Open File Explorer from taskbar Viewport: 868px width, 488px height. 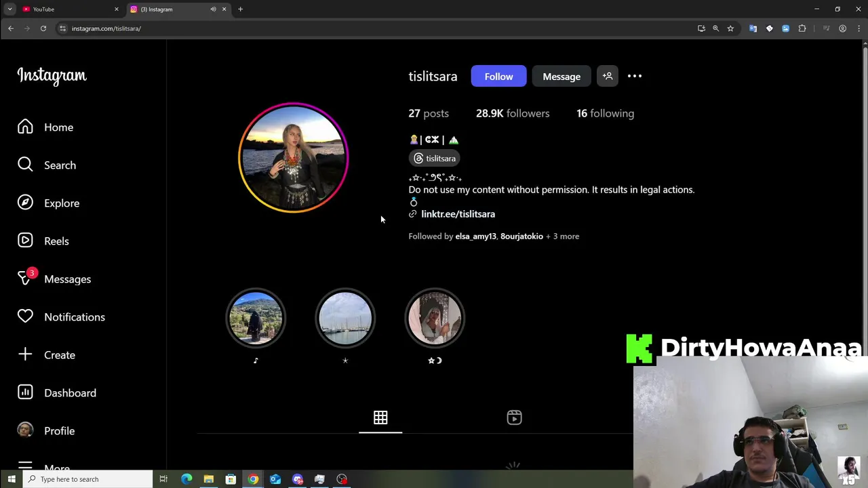click(209, 479)
